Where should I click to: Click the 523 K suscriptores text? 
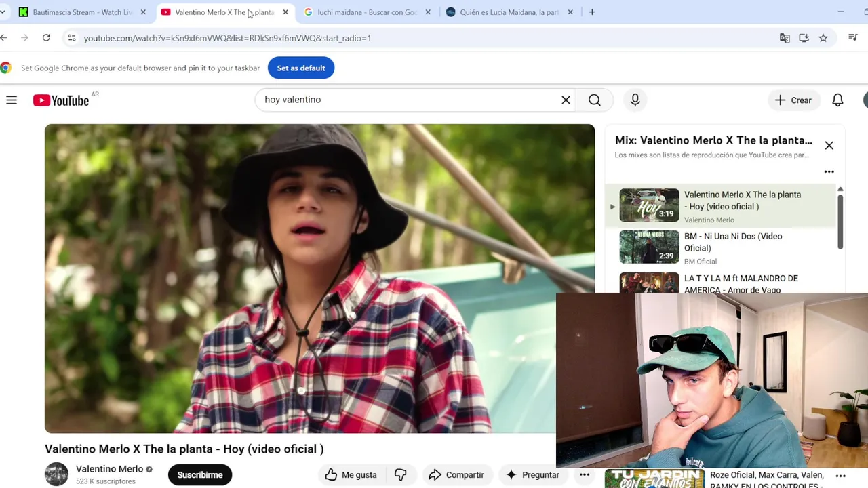pyautogui.click(x=106, y=481)
